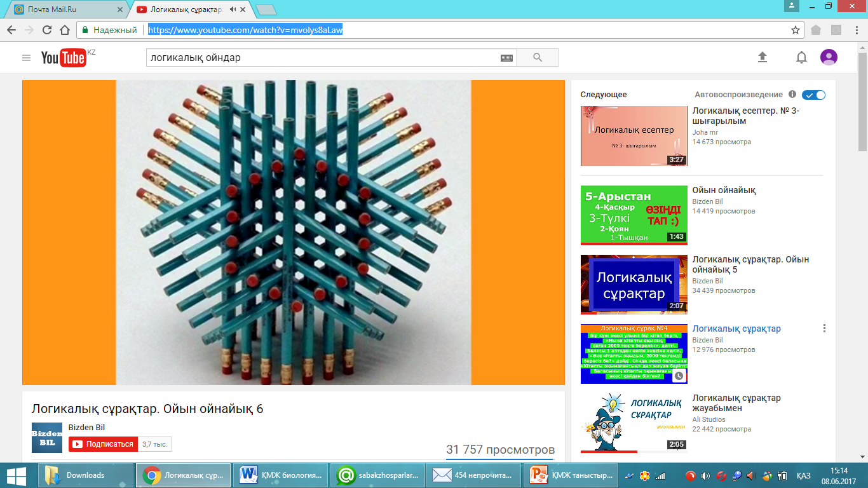The width and height of the screenshot is (868, 488).
Task: Toggle the Автовоспроизведение autoplay switch
Action: [x=813, y=95]
